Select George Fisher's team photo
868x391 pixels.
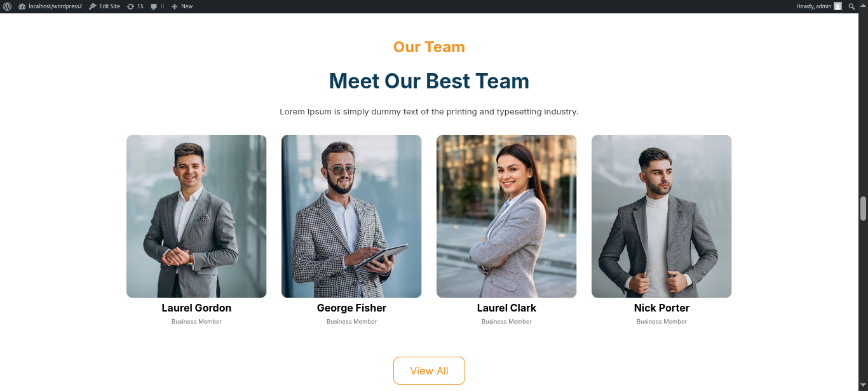[x=351, y=216]
